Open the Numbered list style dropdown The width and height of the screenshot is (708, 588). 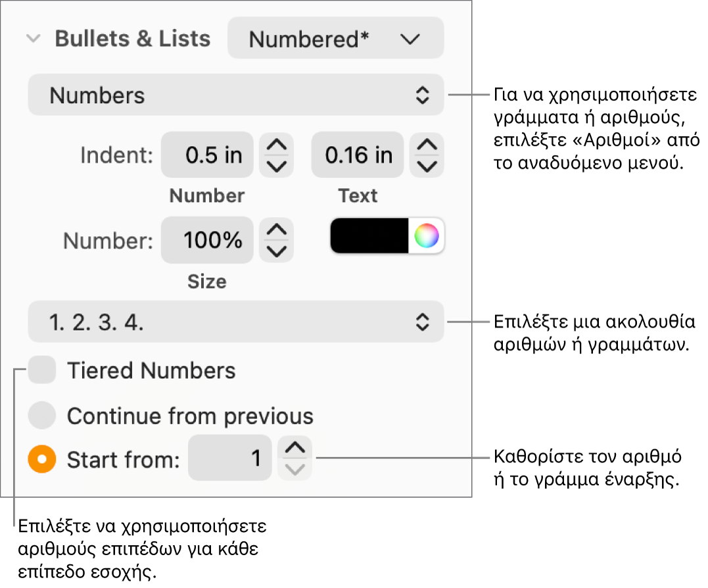coord(335,39)
